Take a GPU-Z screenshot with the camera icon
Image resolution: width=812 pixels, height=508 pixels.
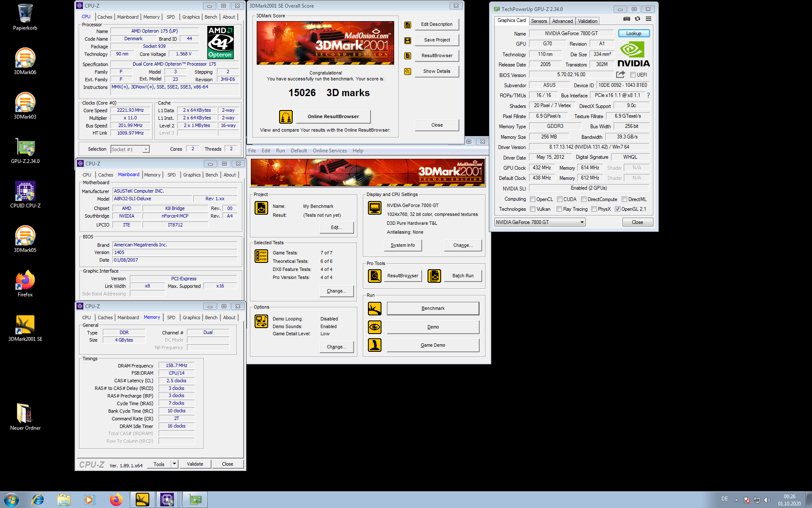[x=627, y=19]
